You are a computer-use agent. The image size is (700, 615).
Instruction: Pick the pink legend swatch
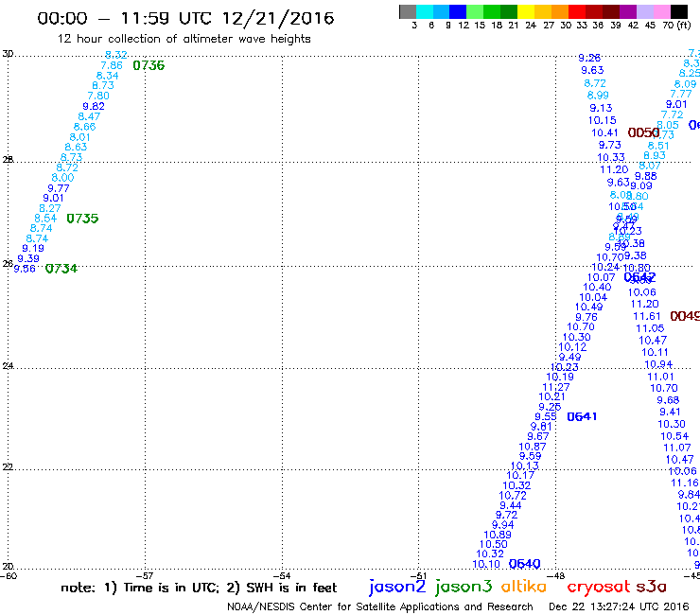[x=661, y=11]
